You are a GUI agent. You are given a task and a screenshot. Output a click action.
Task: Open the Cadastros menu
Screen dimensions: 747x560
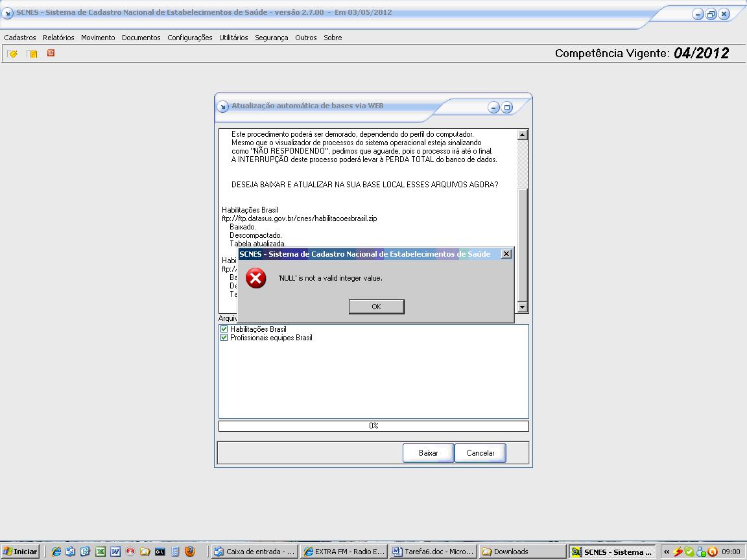[x=20, y=38]
